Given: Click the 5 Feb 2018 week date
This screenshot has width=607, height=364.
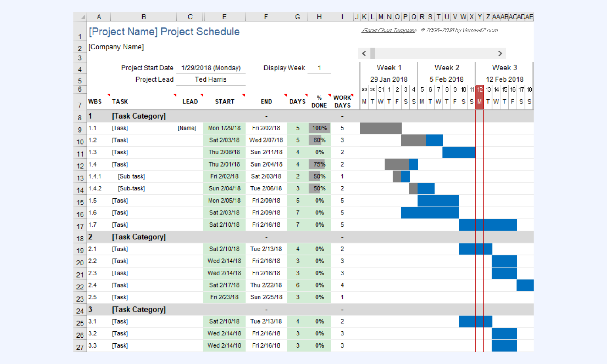Looking at the screenshot, I should pos(446,79).
